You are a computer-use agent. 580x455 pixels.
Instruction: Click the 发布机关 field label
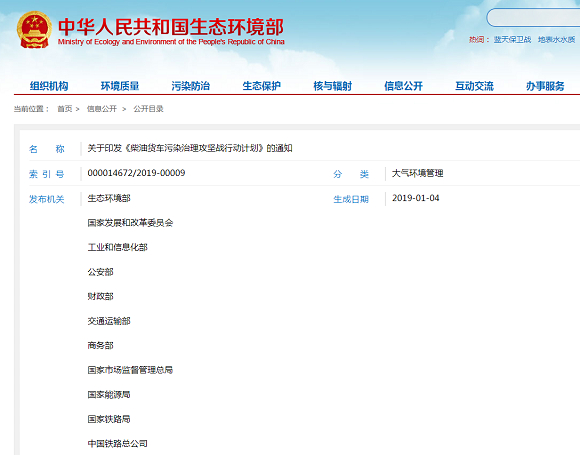pos(47,199)
